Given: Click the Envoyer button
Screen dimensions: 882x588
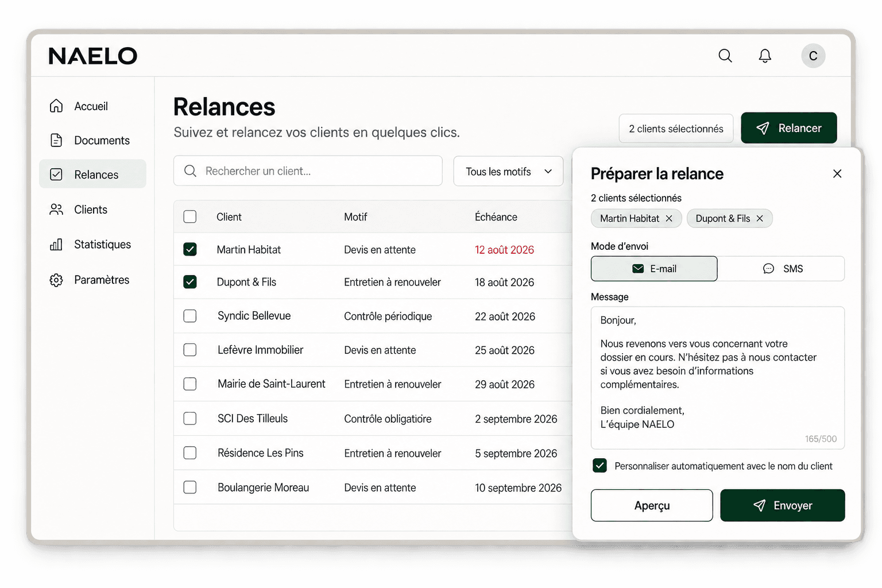Looking at the screenshot, I should (783, 505).
